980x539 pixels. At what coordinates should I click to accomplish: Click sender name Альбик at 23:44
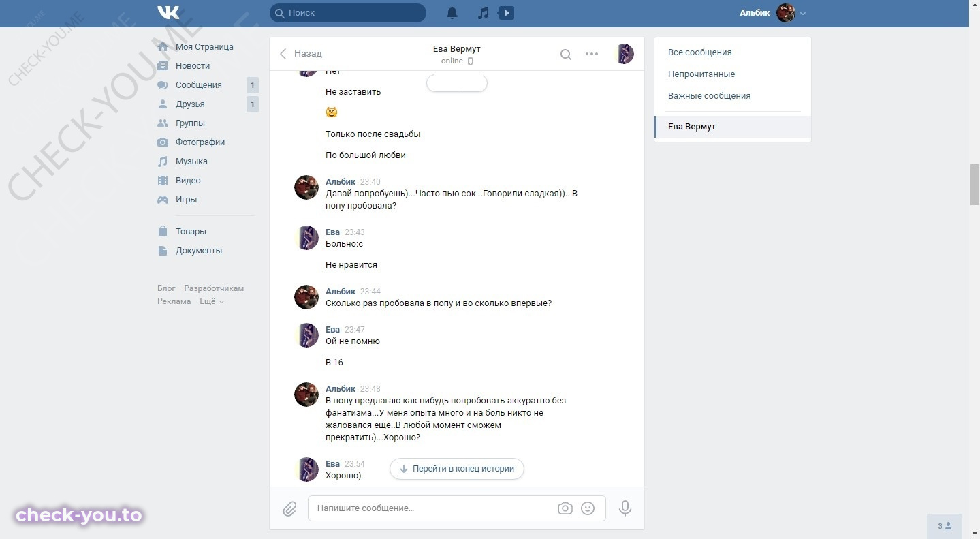[x=341, y=292]
